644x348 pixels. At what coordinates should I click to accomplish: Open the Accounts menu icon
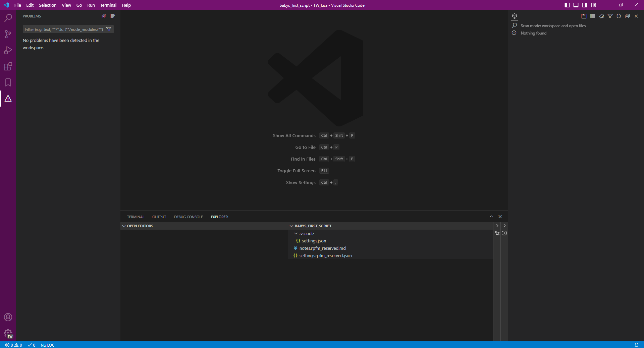pos(8,317)
